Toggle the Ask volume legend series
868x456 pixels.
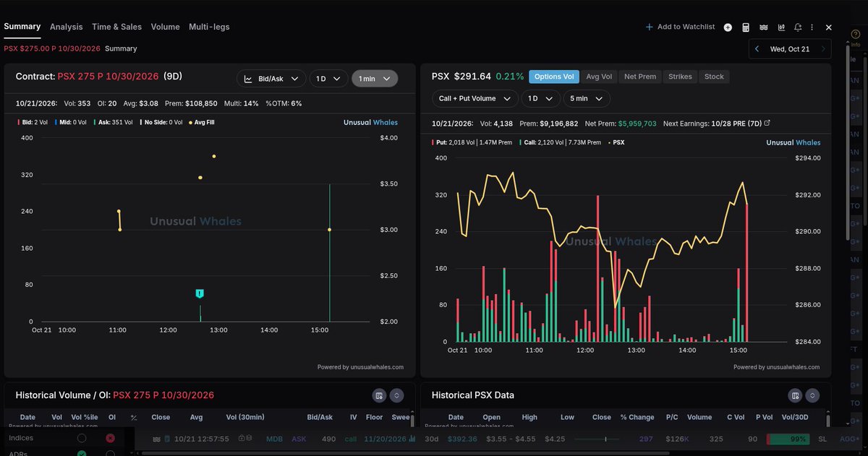click(113, 122)
